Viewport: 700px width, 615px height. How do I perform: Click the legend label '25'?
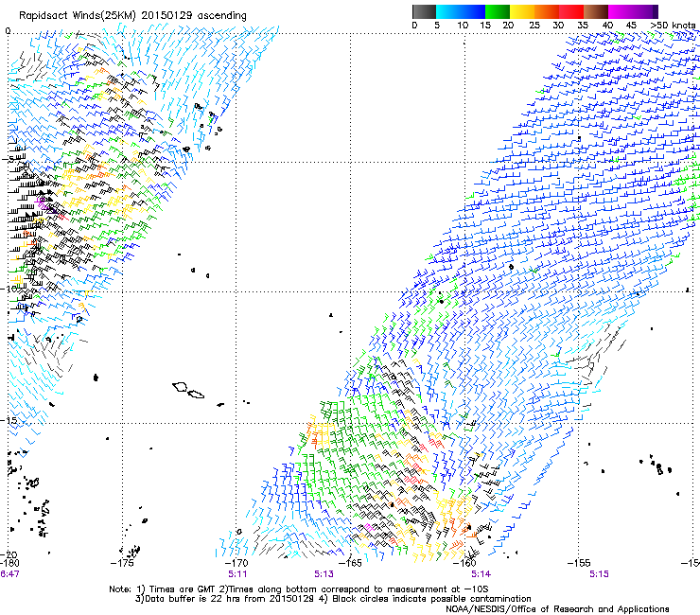coord(534,25)
